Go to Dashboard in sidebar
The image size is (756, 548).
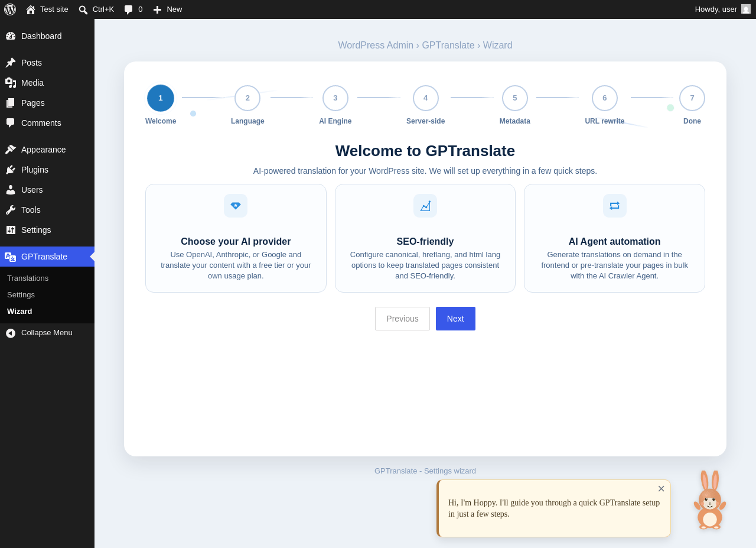click(47, 36)
